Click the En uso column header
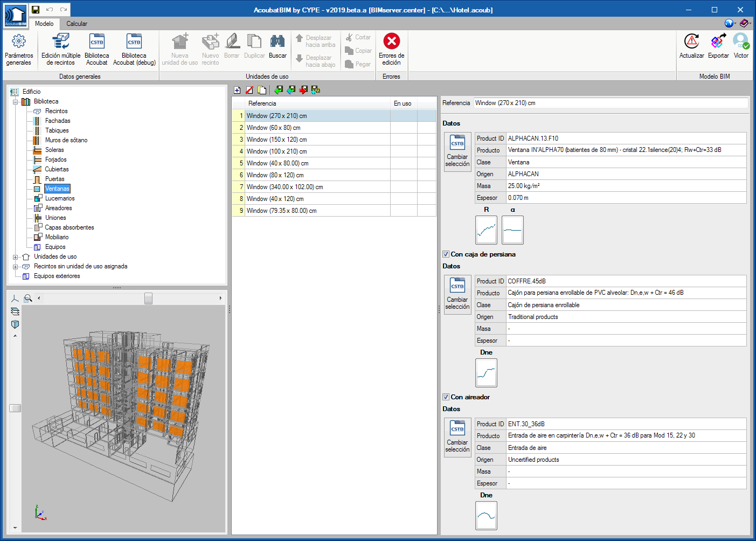Viewport: 756px width, 541px height. 404,103
